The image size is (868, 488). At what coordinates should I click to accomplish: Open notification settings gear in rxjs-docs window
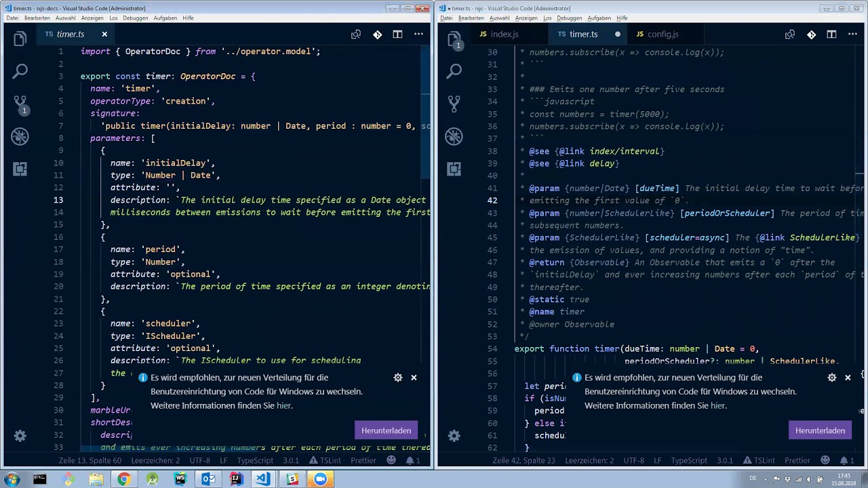(x=398, y=378)
